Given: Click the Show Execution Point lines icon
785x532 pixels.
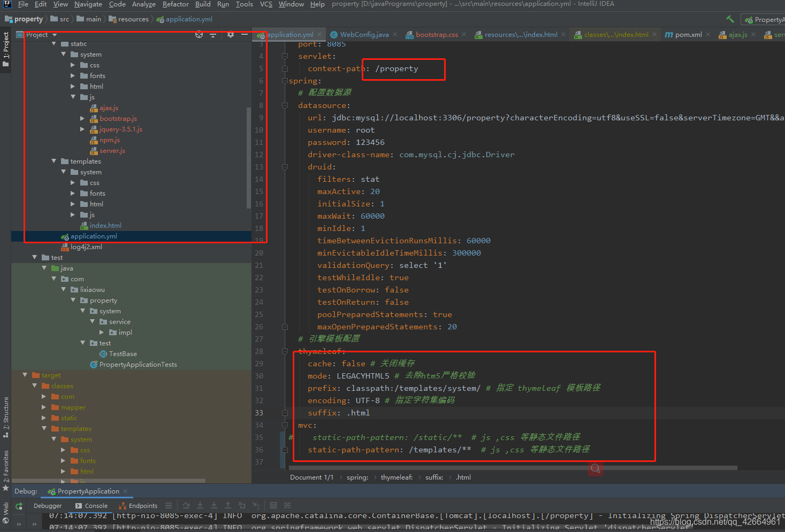Looking at the screenshot, I should click(169, 505).
